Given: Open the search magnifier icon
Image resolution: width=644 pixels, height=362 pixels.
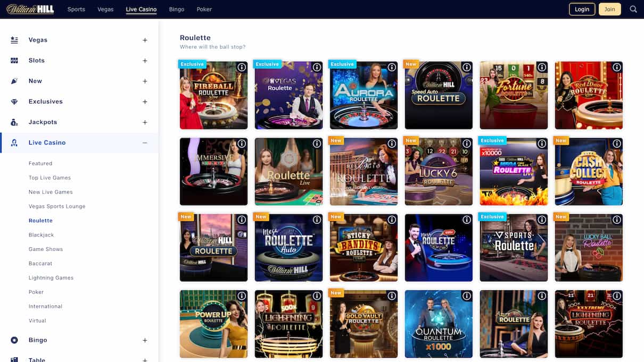Looking at the screenshot, I should [633, 9].
